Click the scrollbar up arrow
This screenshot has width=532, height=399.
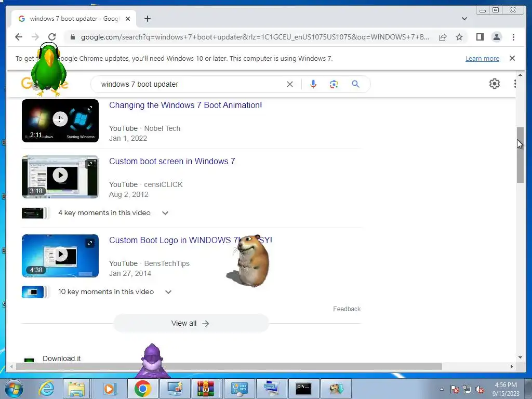click(520, 75)
